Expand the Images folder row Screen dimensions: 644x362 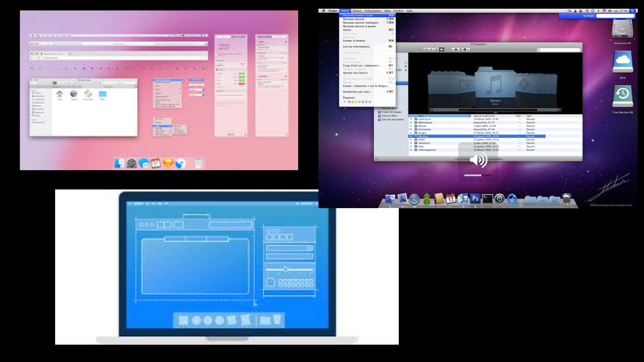411,133
